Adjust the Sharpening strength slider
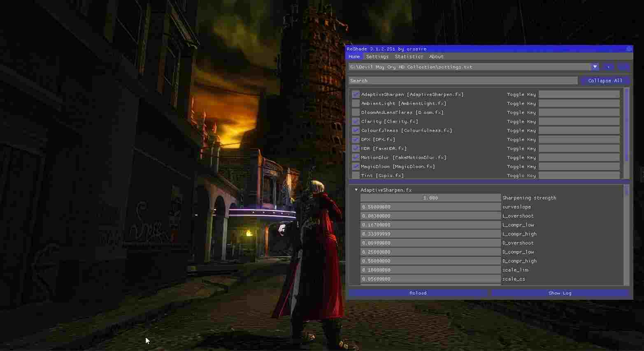 click(x=430, y=198)
